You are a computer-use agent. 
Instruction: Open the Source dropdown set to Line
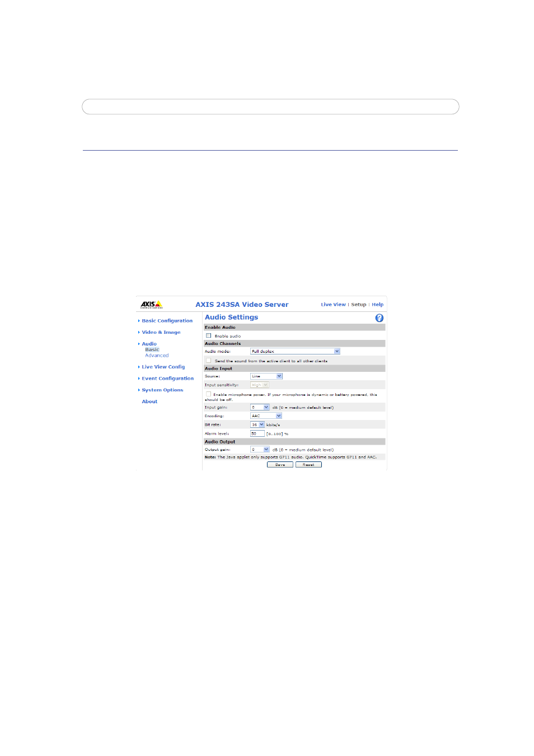(x=266, y=376)
